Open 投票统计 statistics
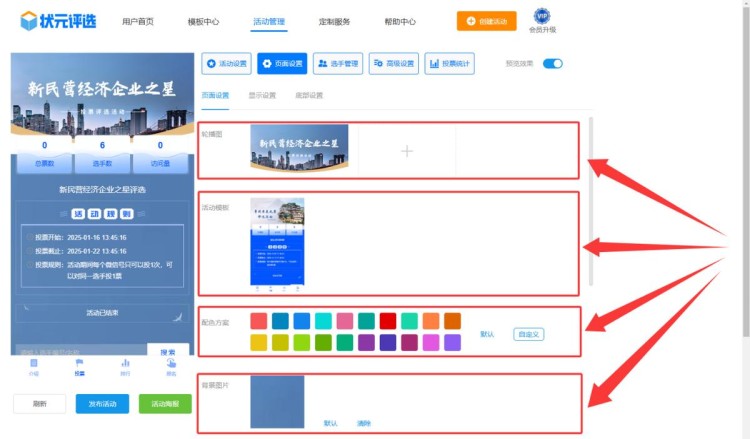This screenshot has height=439, width=750. click(x=449, y=64)
